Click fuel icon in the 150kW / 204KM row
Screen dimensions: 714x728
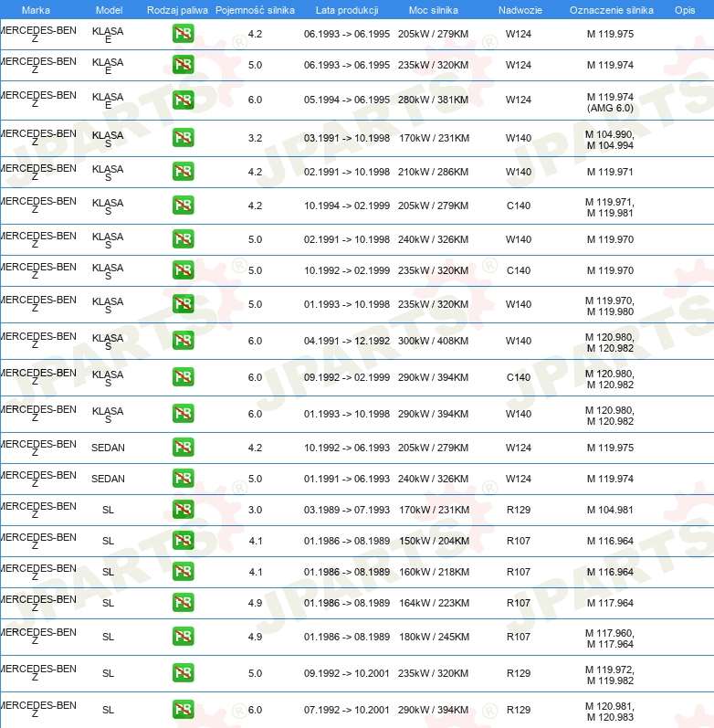point(183,541)
